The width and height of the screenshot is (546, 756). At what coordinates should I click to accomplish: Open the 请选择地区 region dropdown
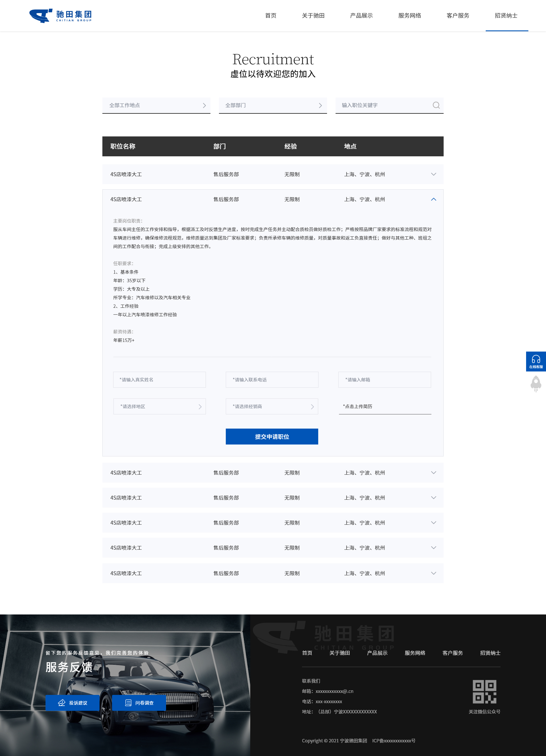(160, 406)
